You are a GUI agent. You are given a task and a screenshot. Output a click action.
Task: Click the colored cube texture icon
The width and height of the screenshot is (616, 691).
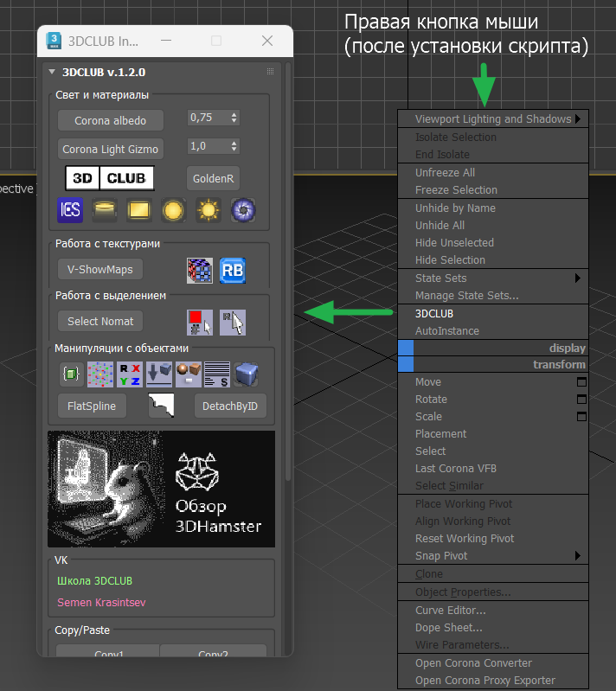200,270
